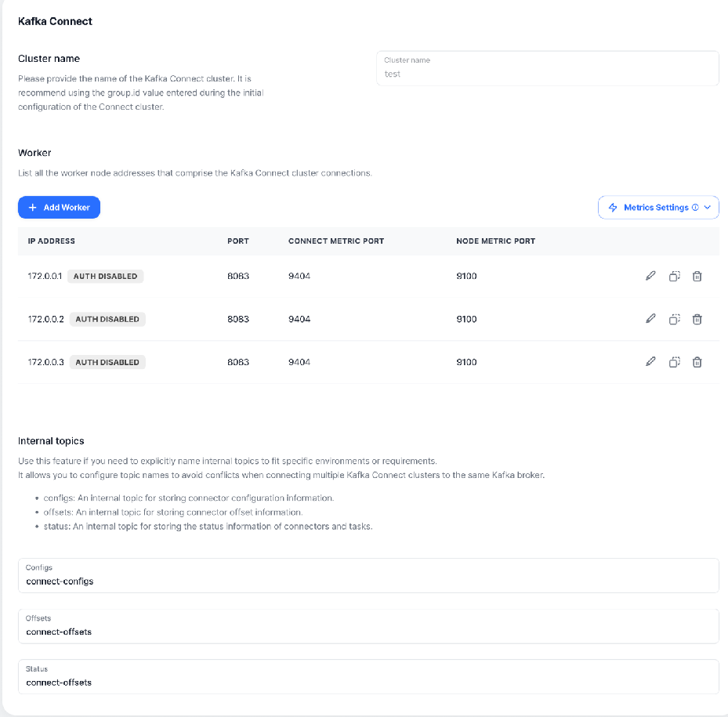
Task: Click the Add Worker button
Action: point(59,208)
